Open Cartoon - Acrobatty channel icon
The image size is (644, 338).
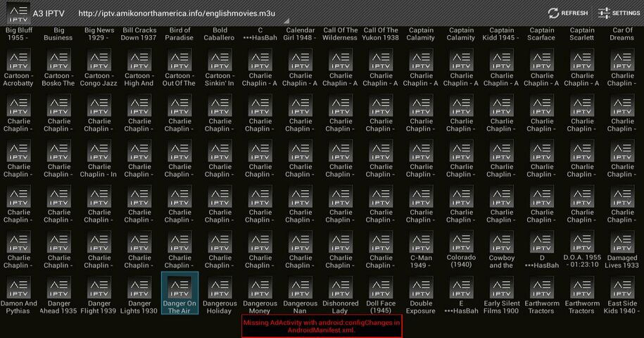coord(18,60)
